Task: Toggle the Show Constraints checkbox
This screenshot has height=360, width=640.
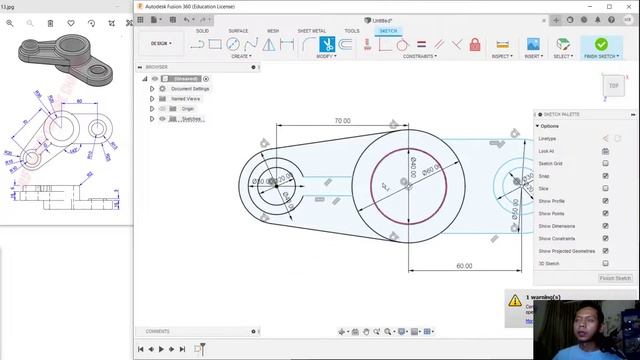Action: [606, 238]
